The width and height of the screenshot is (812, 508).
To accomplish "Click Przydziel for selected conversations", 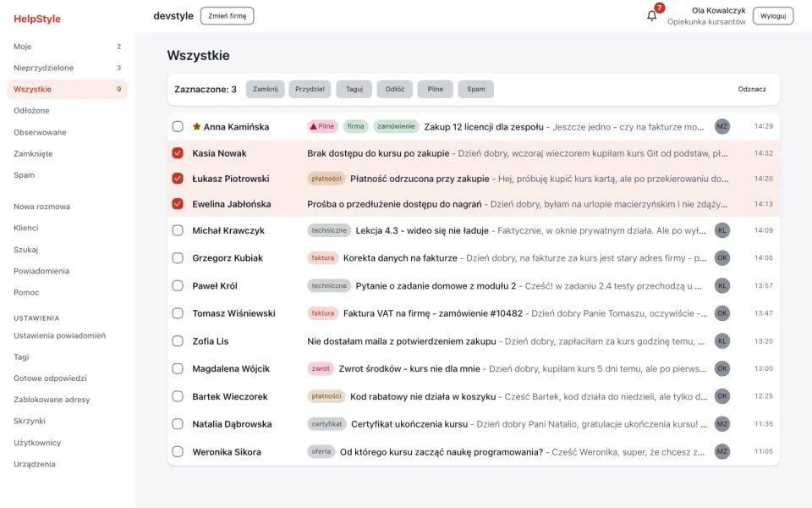I will point(310,89).
